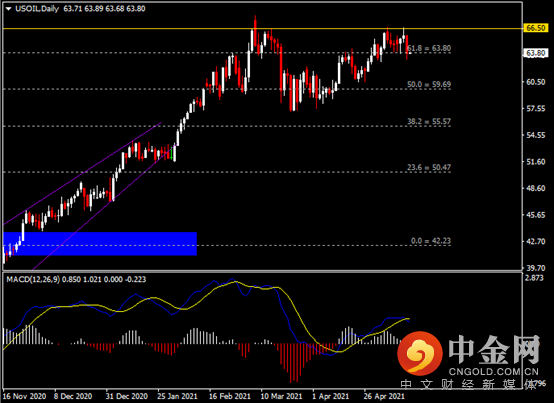Click the blue support zone rectangle
The image size is (554, 403).
(100, 244)
